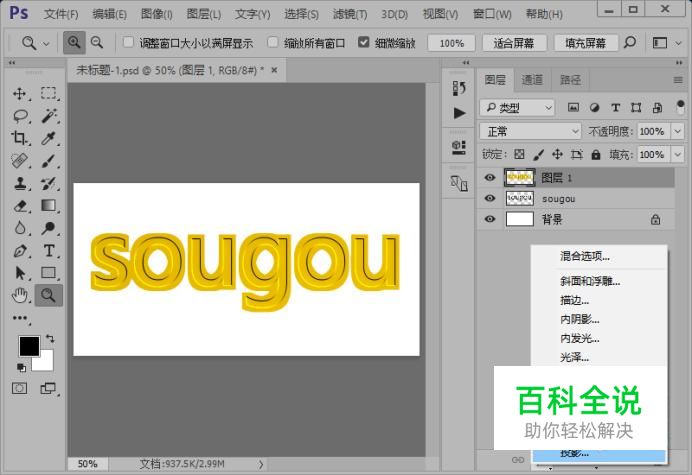Open the extra tools ellipsis
Screen dimensions: 692x475
point(19,318)
